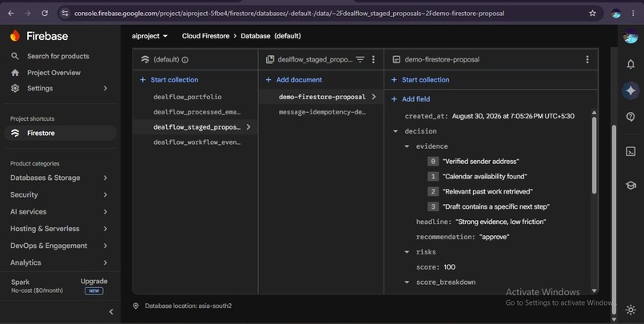This screenshot has width=644, height=324.
Task: Open Chrome three-dot menu
Action: coord(633,13)
